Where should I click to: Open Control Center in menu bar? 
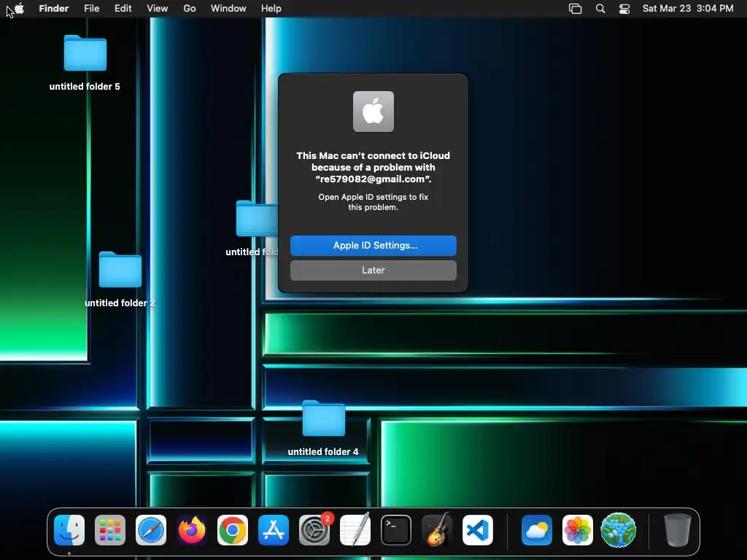point(624,9)
